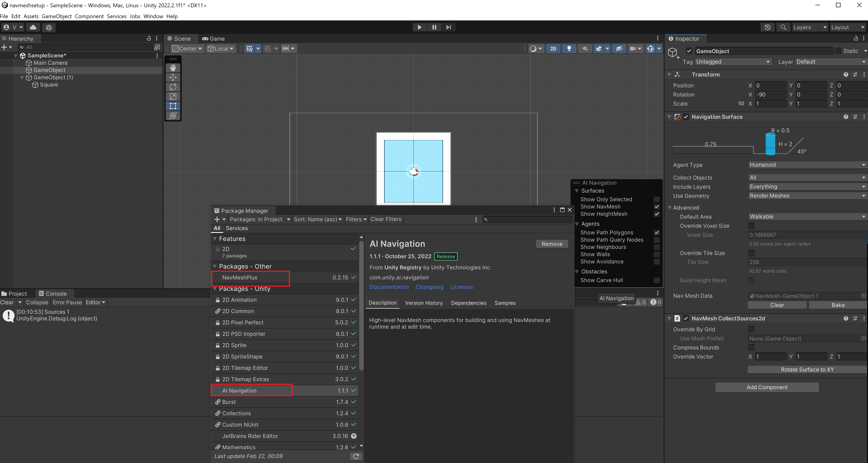Open the Undo History icon
This screenshot has width=868, height=463.
click(768, 27)
